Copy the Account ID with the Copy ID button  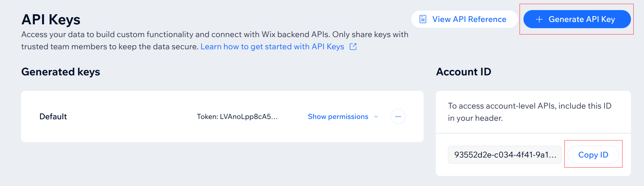593,155
